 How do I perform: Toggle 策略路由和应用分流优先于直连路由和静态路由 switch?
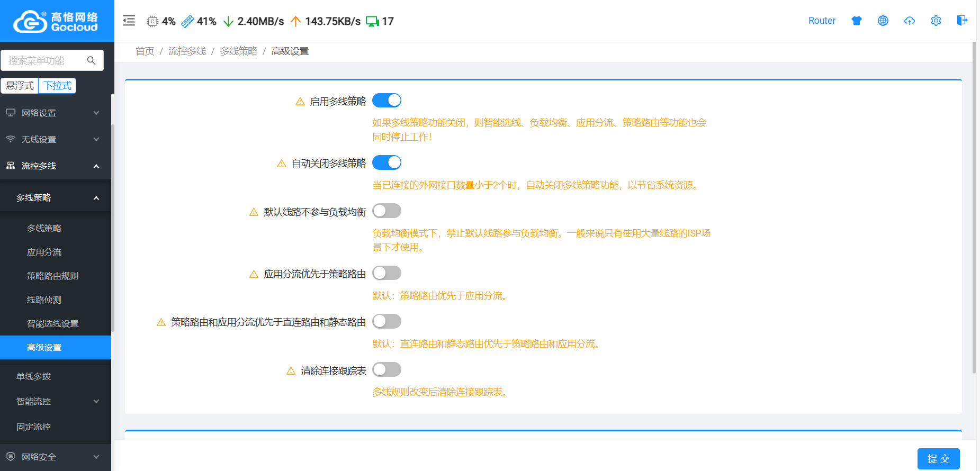(386, 321)
